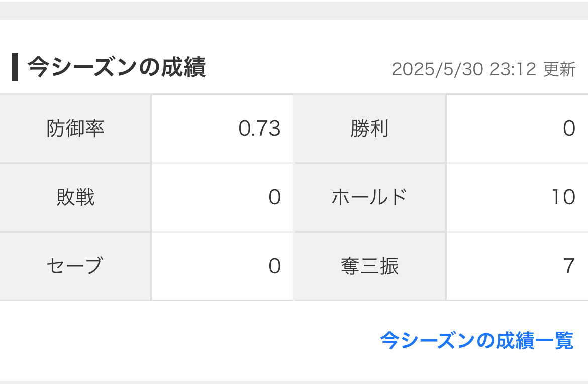Select the ホールド label cell
588x384 pixels.
(x=369, y=197)
